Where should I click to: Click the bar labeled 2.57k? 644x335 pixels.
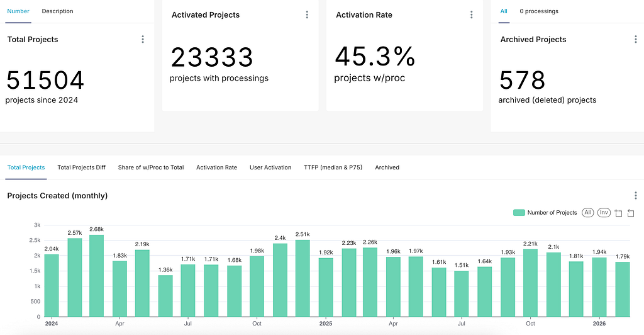75,278
